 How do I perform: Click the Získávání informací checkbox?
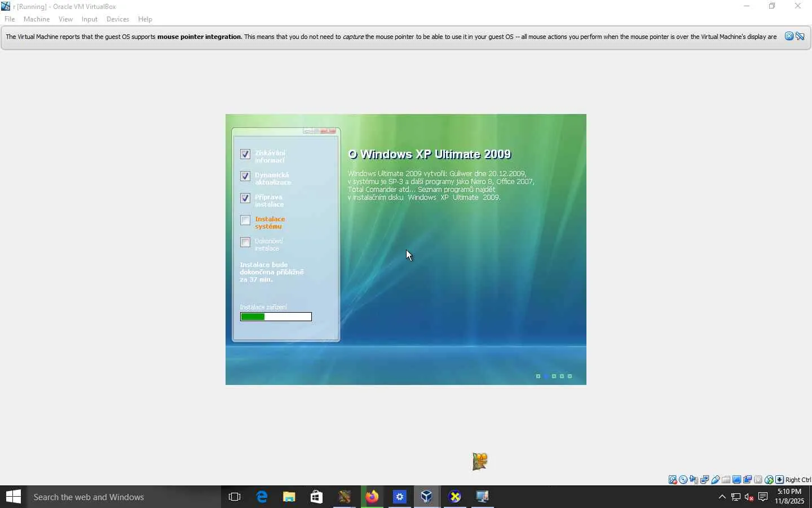coord(245,154)
